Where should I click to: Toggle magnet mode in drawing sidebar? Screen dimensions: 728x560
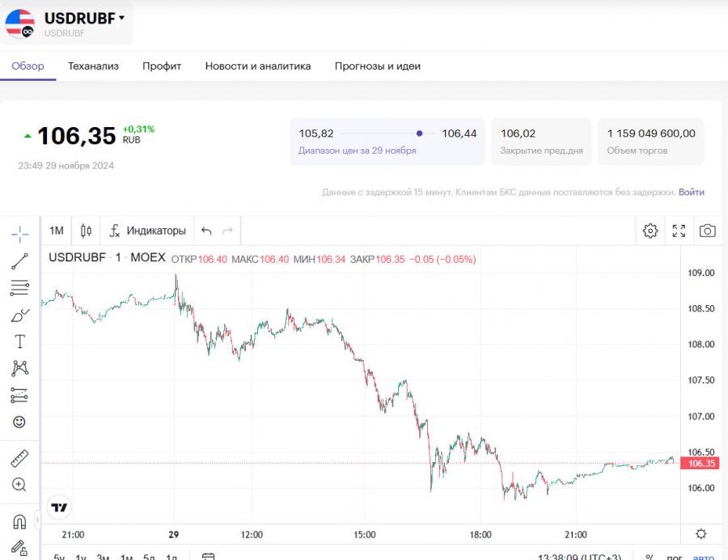pos(20,522)
